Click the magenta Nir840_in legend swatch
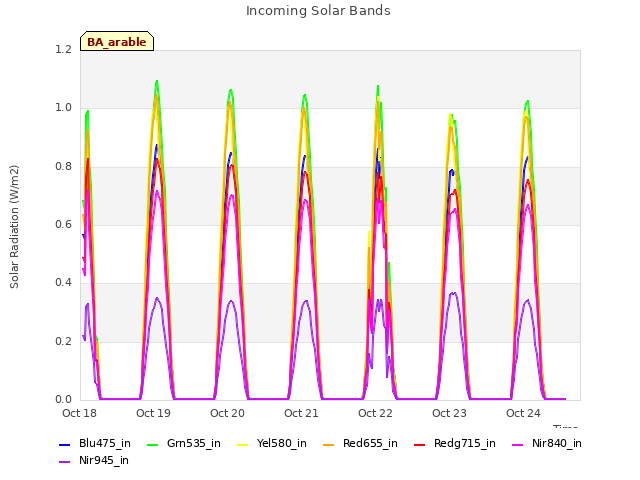 pos(518,444)
